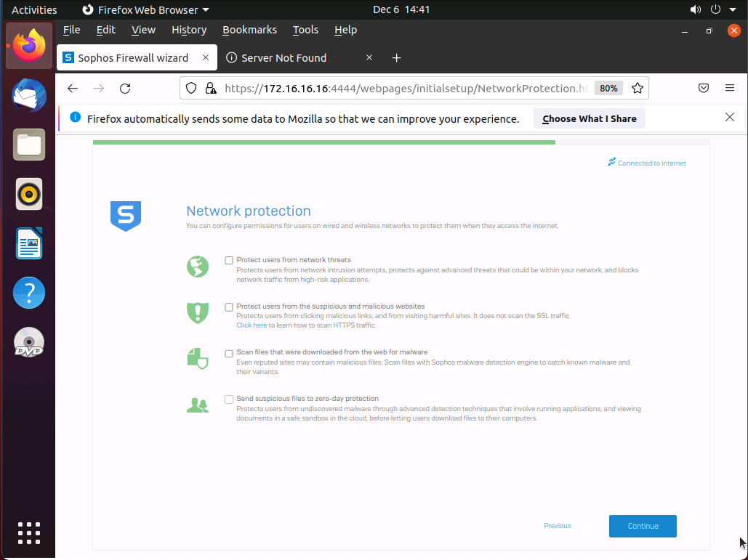748x560 pixels.
Task: Click the back navigation arrow
Action: (72, 88)
